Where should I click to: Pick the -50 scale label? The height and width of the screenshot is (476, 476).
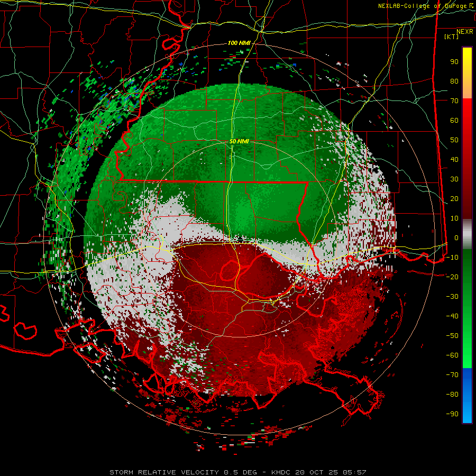(452, 336)
